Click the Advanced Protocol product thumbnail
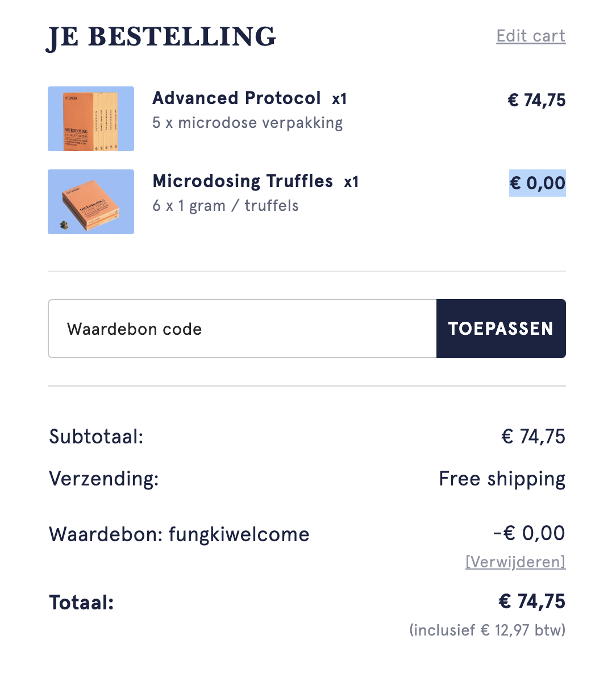Viewport: 616px width, 681px height. (91, 119)
